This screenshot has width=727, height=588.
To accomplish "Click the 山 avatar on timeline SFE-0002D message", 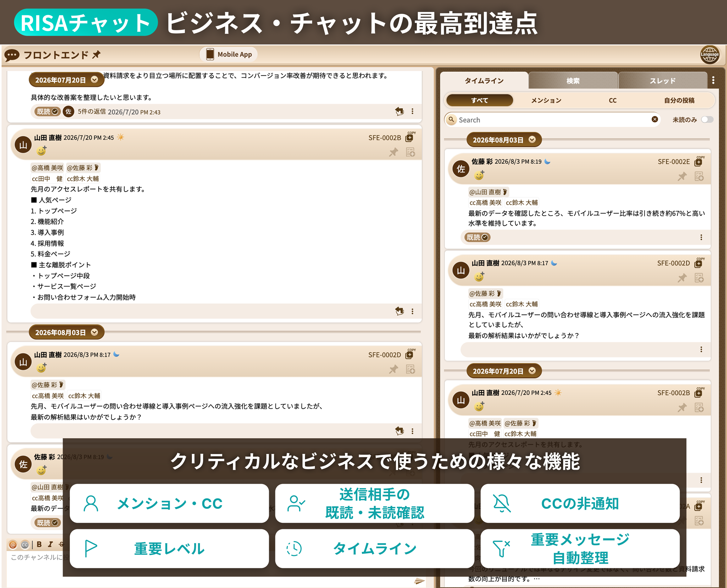I will point(461,270).
